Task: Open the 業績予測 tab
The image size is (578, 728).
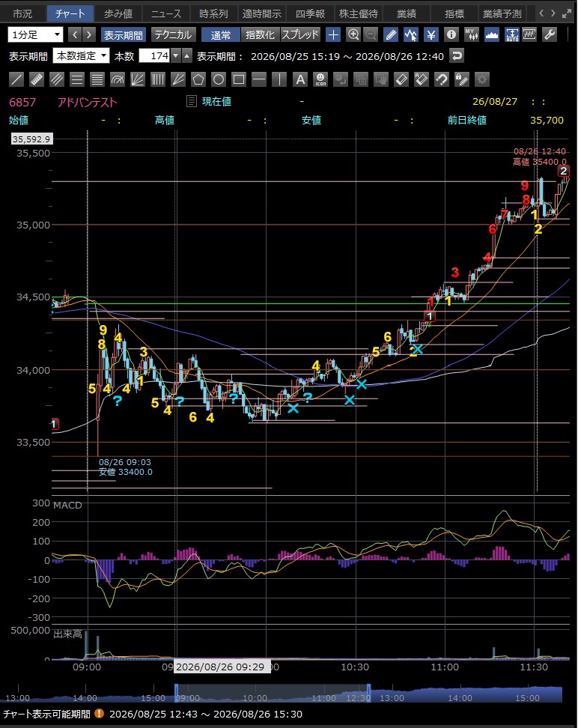Action: (x=502, y=13)
